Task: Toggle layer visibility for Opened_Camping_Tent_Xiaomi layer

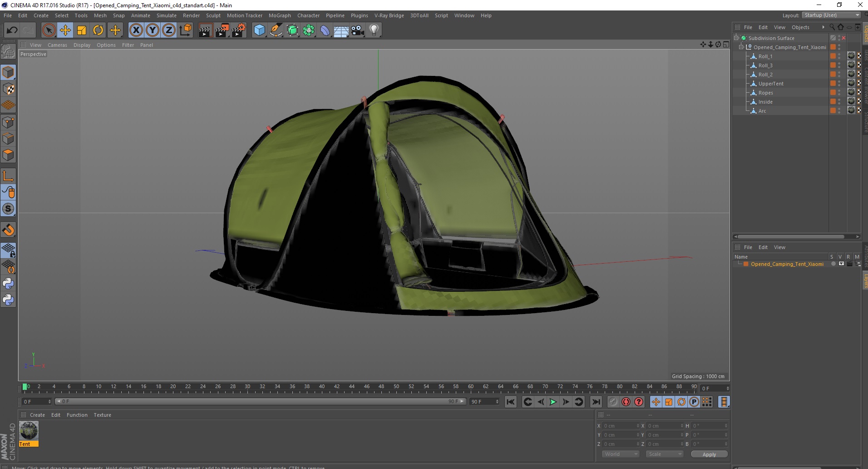Action: point(841,264)
